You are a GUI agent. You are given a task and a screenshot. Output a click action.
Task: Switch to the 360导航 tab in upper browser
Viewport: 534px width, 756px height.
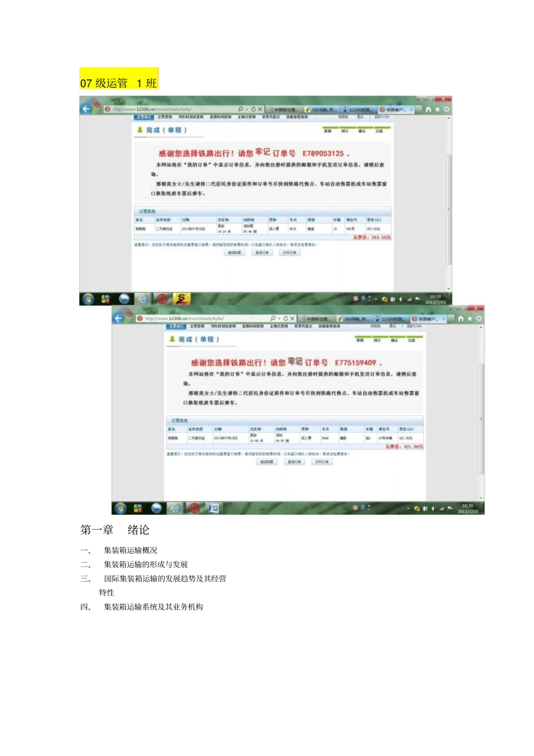(x=322, y=110)
